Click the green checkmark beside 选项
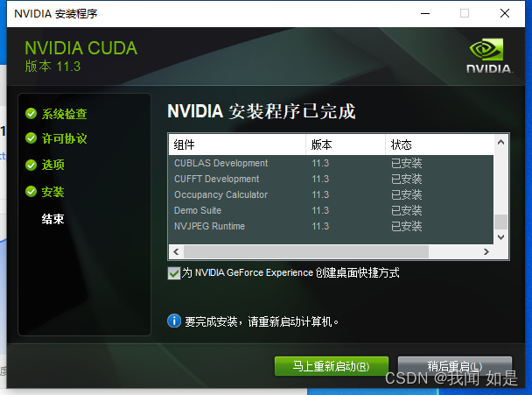532x395 pixels. click(x=31, y=165)
